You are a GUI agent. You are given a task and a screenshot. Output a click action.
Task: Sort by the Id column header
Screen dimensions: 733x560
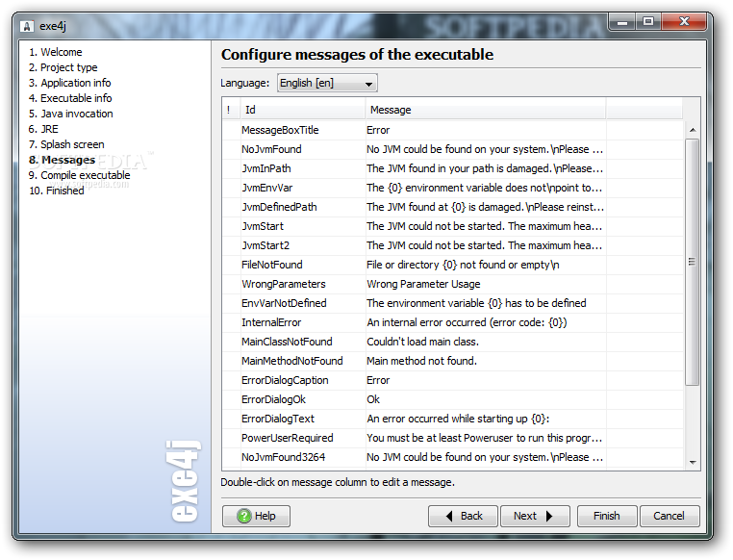[302, 110]
